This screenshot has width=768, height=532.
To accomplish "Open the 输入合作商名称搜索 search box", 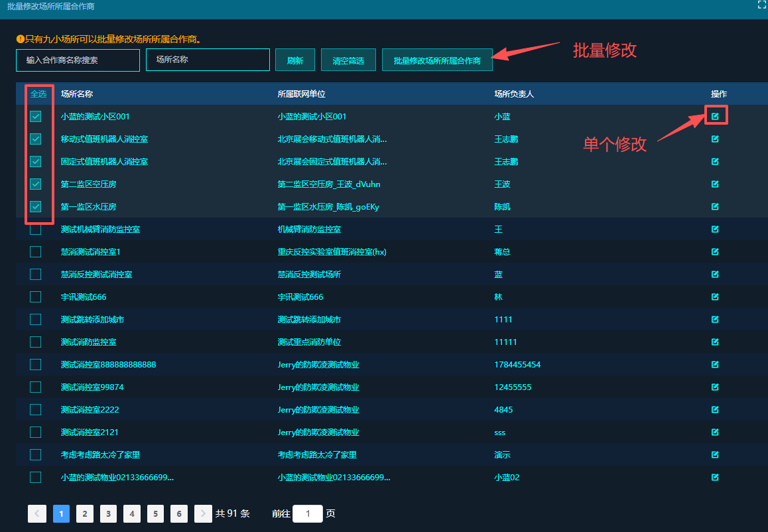I will click(78, 60).
